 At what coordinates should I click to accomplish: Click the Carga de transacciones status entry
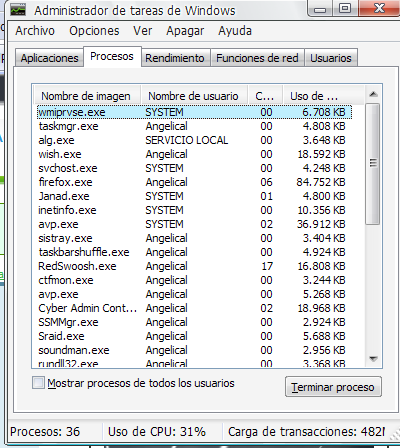tap(306, 432)
